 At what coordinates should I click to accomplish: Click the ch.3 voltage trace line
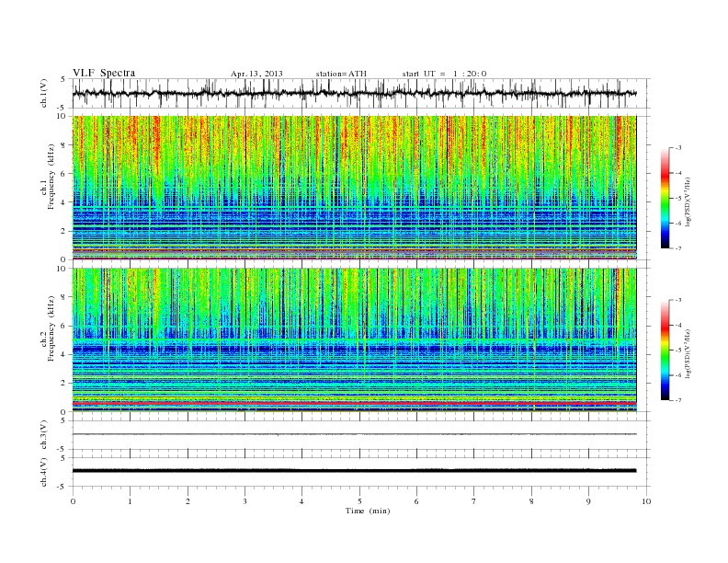(354, 434)
